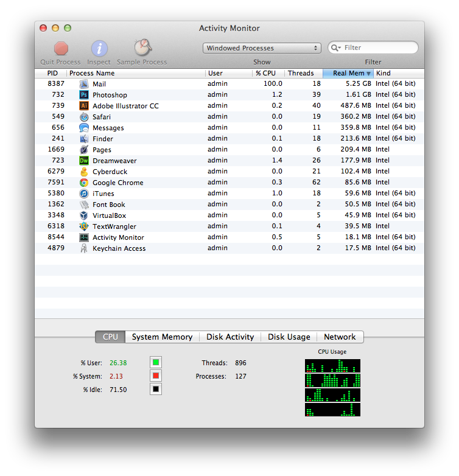The width and height of the screenshot is (459, 476).
Task: Click the CPU Usage graph
Action: [x=333, y=388]
